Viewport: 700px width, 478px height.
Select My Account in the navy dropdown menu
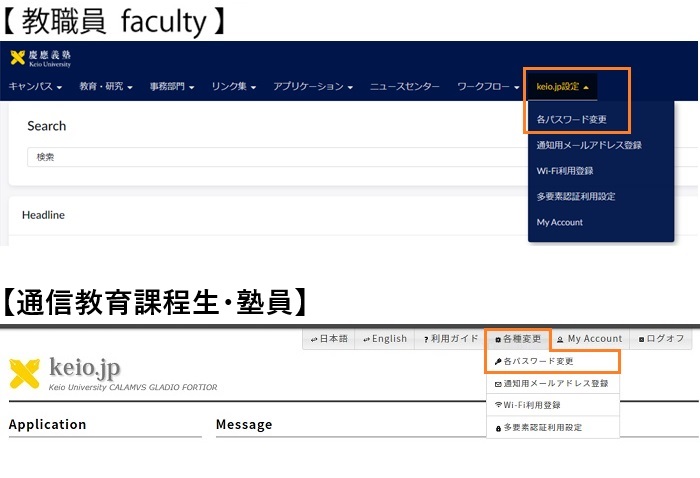point(560,222)
